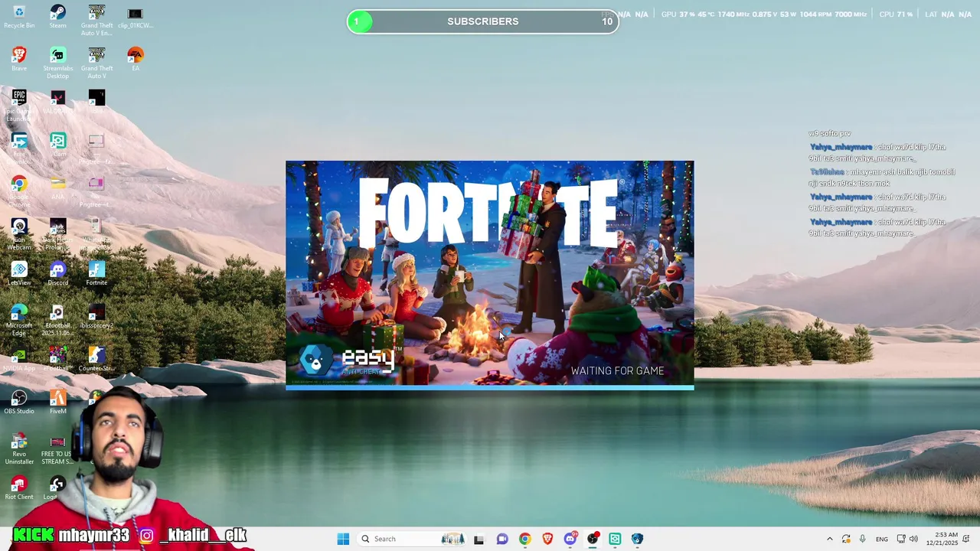Image resolution: width=980 pixels, height=551 pixels.
Task: Open the Recycle Bin desktop icon
Action: [19, 17]
